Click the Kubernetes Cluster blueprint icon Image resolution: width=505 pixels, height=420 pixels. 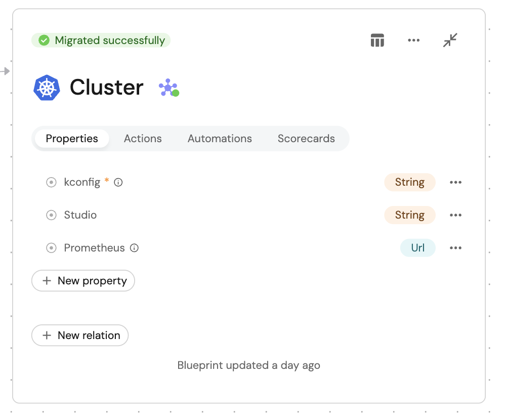tap(47, 88)
